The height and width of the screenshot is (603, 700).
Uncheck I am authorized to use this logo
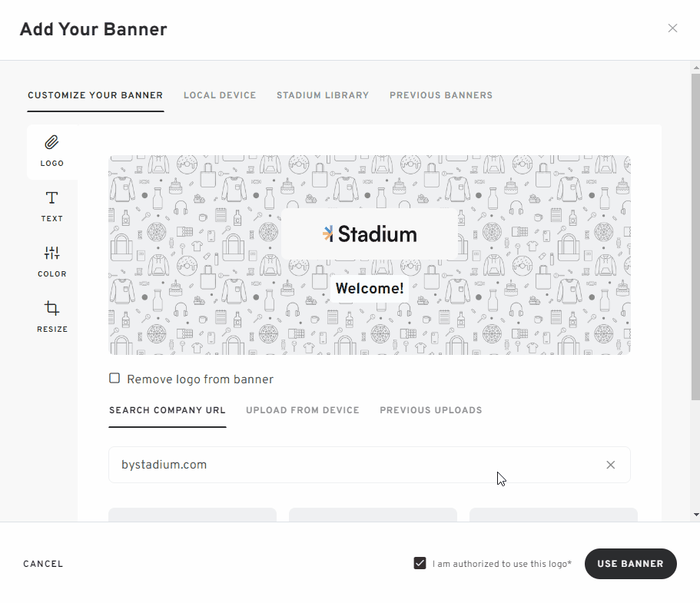pyautogui.click(x=420, y=563)
